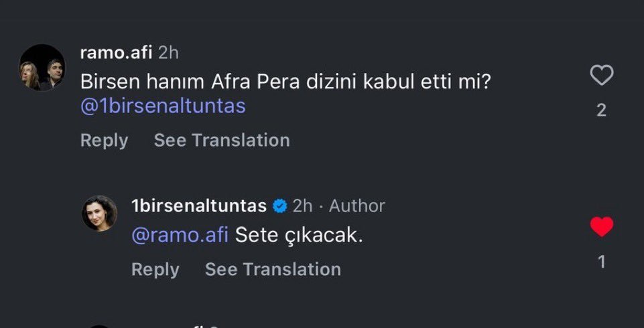Screen dimensions: 644x328
Task: Click the @1birsenaltuntas mention in the comment
Action: click(163, 106)
